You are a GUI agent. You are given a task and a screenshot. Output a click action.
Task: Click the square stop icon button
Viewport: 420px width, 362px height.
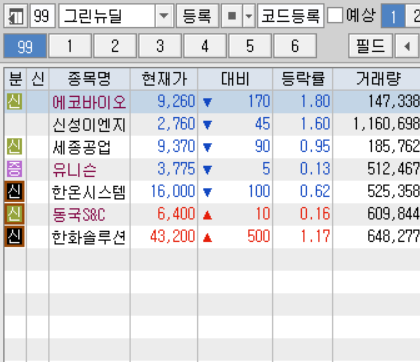click(x=232, y=16)
